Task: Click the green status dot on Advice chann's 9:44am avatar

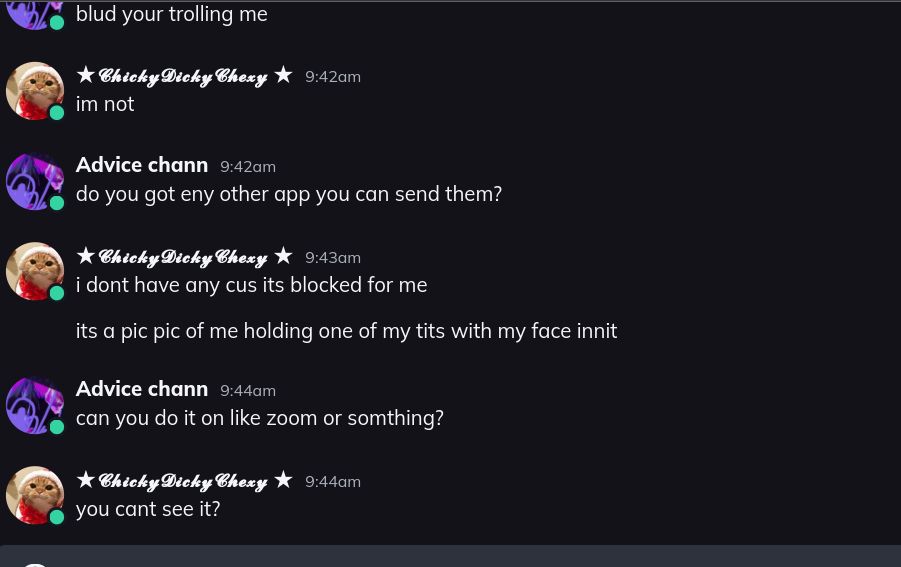Action: (57, 427)
